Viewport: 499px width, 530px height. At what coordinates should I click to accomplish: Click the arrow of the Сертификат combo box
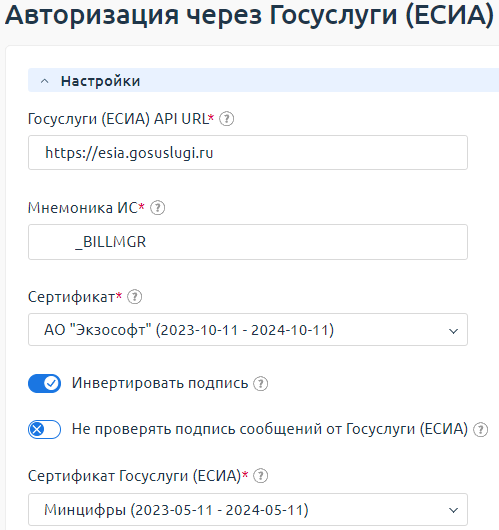(x=453, y=331)
